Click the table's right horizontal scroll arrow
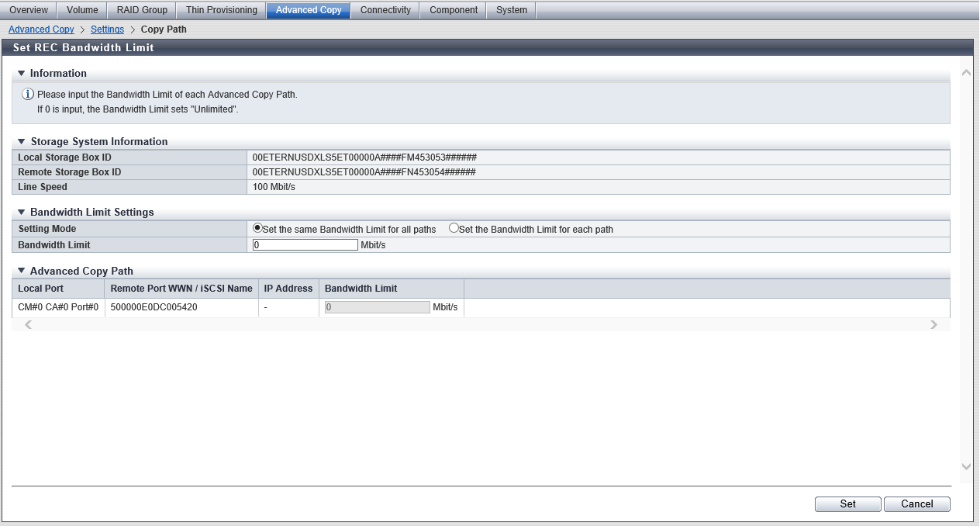 [x=933, y=325]
